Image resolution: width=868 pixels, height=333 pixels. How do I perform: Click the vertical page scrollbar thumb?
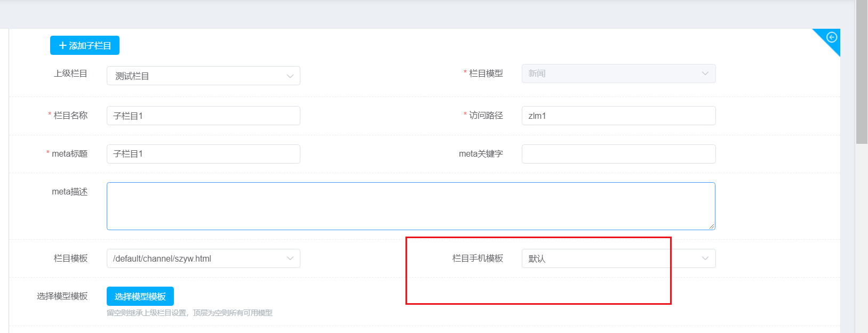tap(861, 72)
